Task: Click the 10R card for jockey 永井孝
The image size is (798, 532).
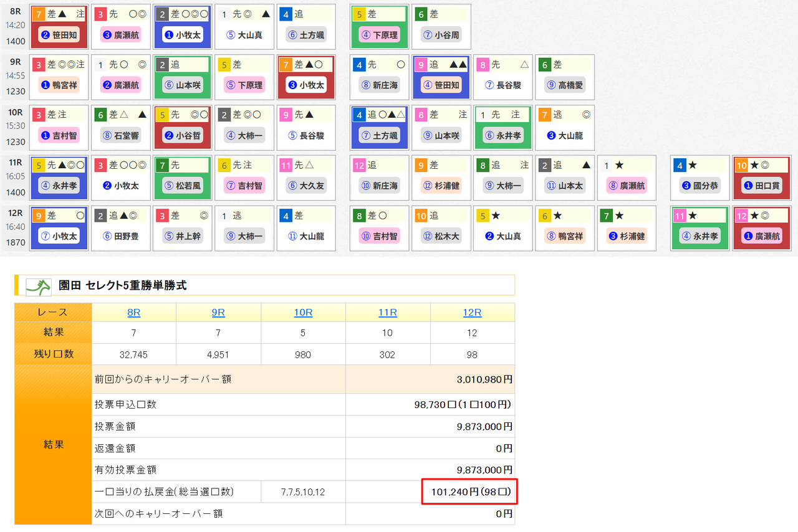Action: pyautogui.click(x=504, y=127)
